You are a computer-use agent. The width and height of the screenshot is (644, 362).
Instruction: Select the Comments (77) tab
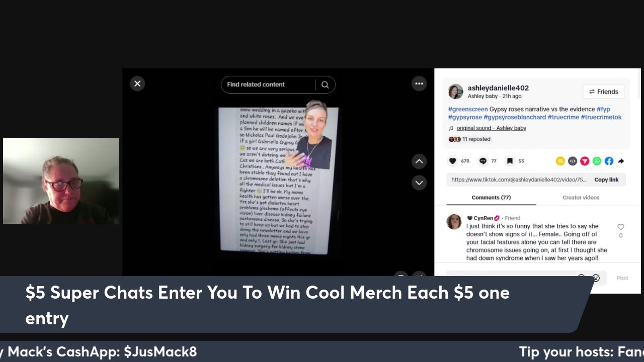tap(491, 198)
